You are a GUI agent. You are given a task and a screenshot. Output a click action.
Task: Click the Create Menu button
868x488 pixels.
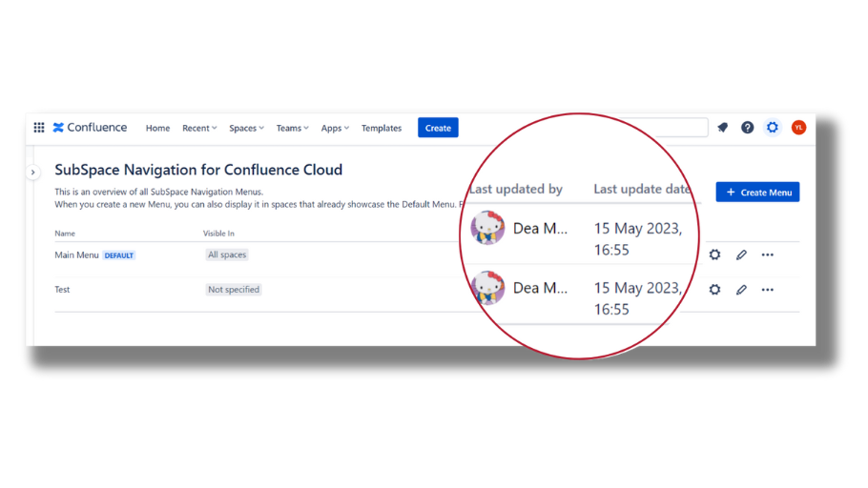[x=757, y=193]
